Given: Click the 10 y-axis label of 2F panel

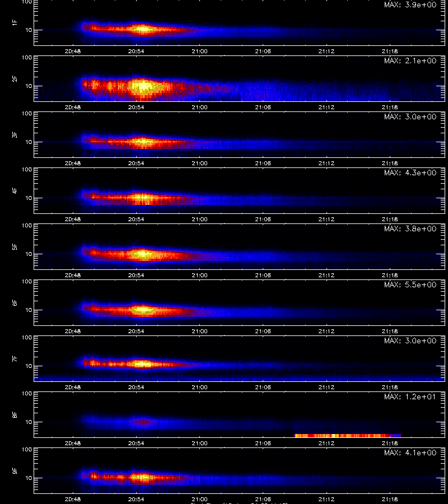Looking at the screenshot, I should coord(29,86).
